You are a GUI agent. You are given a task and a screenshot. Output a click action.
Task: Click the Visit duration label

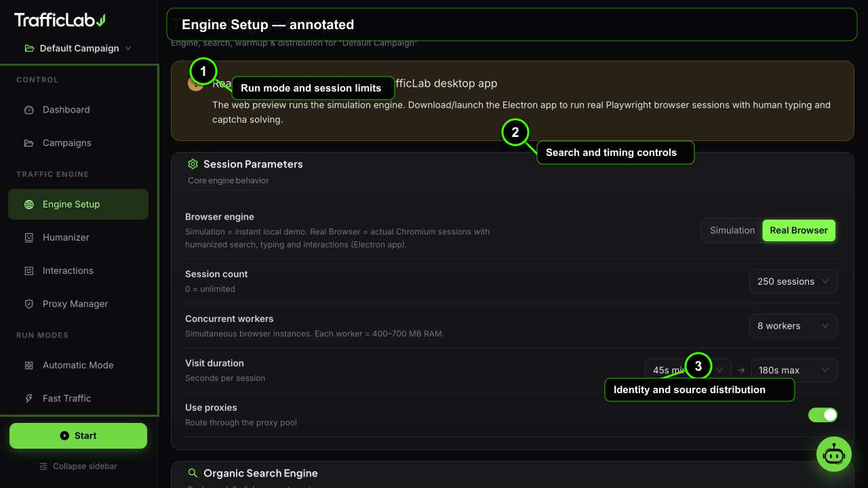click(x=214, y=363)
